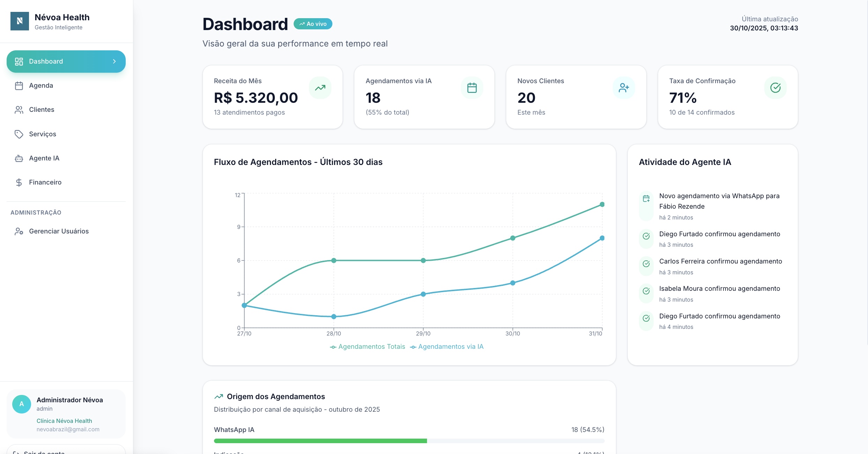This screenshot has height=454, width=868.
Task: Click the add-user icon in Novos Clientes card
Action: (624, 88)
